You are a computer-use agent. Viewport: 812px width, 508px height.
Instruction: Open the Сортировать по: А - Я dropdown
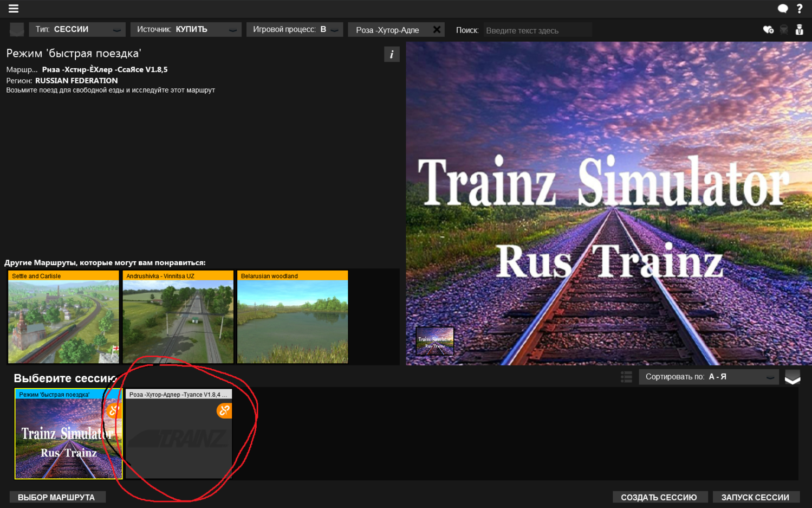709,377
